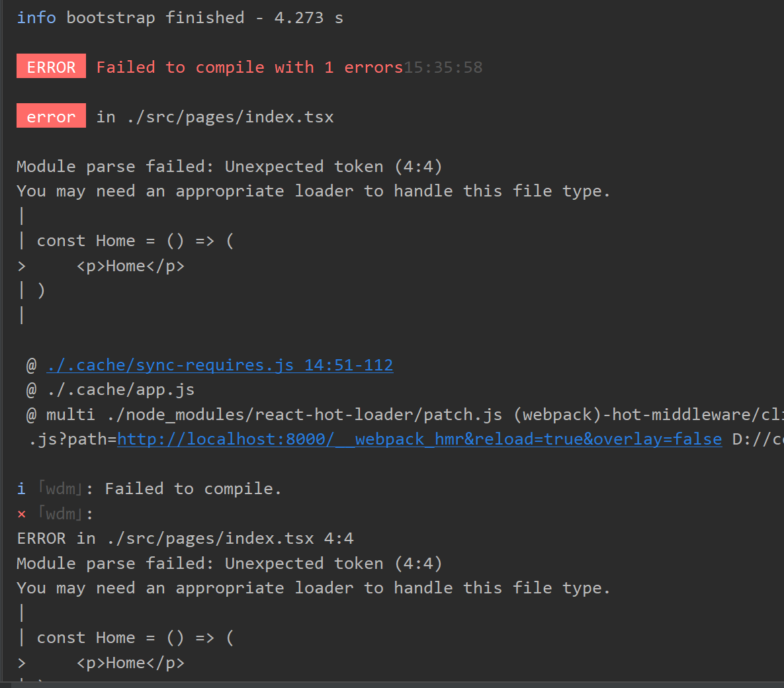The height and width of the screenshot is (688, 784).
Task: Click the red × [wdm] line
Action: [55, 513]
